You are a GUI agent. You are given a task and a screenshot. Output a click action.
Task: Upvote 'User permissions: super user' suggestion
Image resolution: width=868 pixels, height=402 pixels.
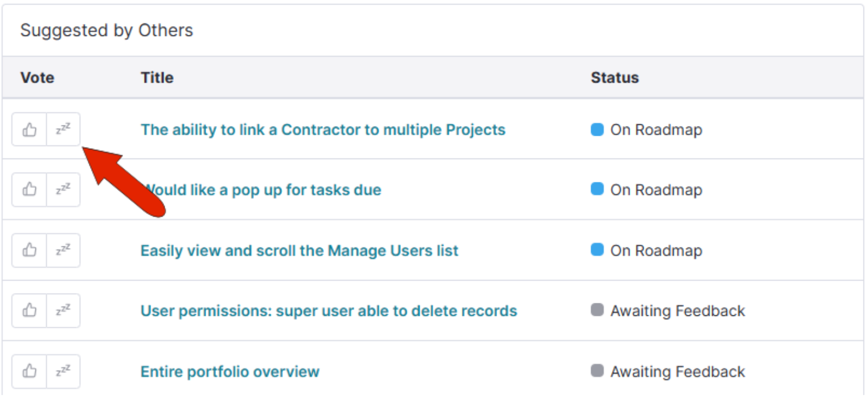point(29,311)
